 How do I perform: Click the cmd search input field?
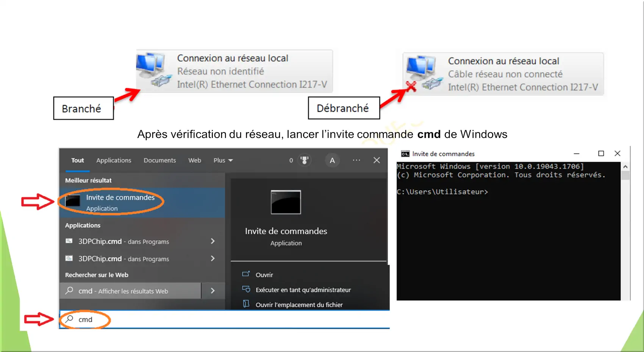pos(224,319)
